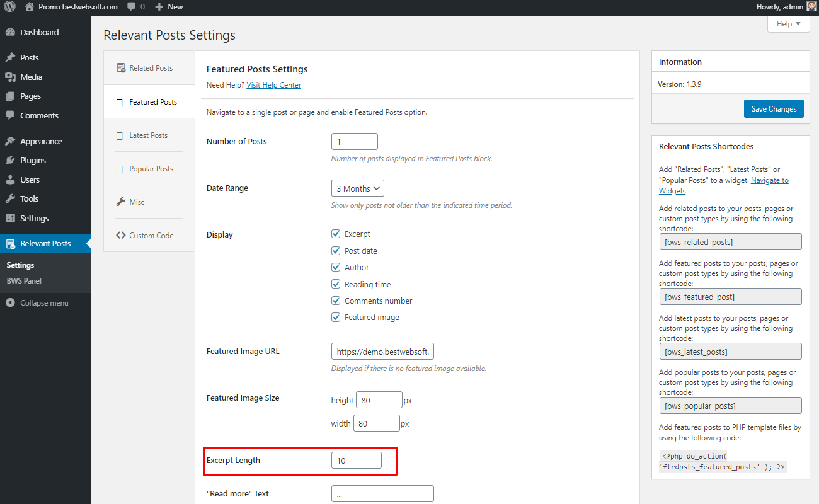The width and height of the screenshot is (819, 504).
Task: Click the Collapse menu arrow icon
Action: [x=10, y=303]
